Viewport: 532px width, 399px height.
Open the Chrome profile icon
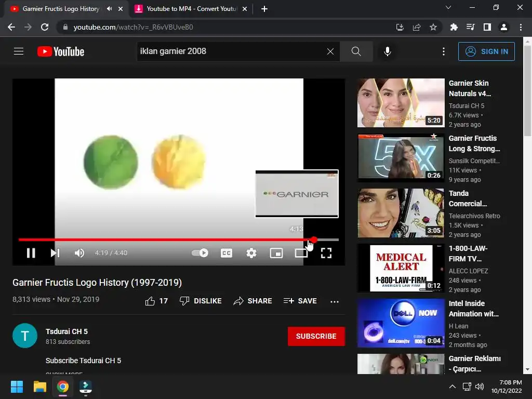(x=504, y=27)
